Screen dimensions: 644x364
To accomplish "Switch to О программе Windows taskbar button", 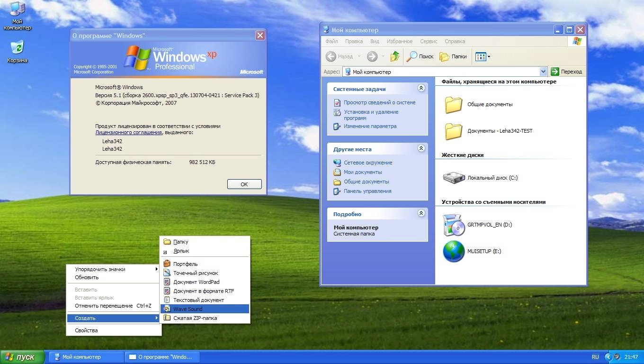I will tap(162, 357).
